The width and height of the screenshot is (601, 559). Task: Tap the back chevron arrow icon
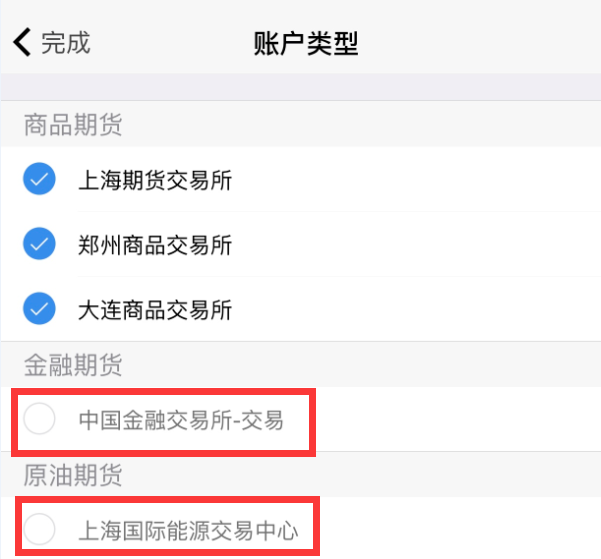coord(22,42)
